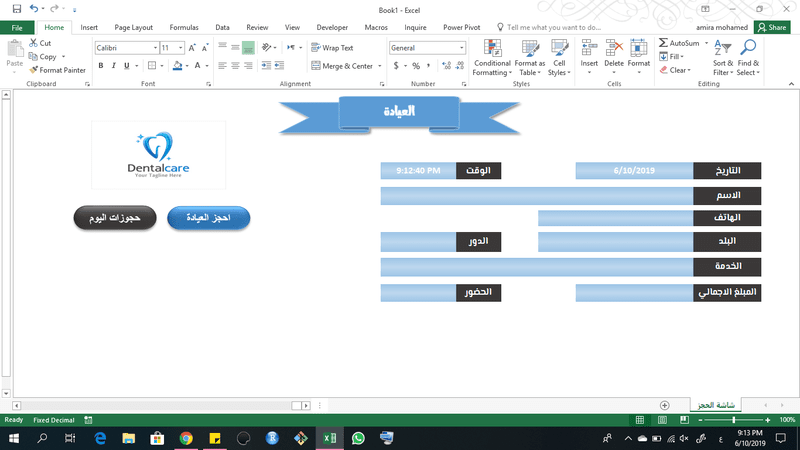This screenshot has height=450, width=800.
Task: Click the Share button
Action: [x=772, y=28]
